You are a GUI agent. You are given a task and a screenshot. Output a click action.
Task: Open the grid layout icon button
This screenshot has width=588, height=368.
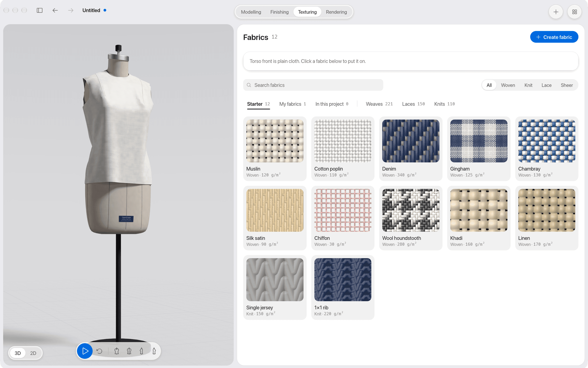[574, 12]
